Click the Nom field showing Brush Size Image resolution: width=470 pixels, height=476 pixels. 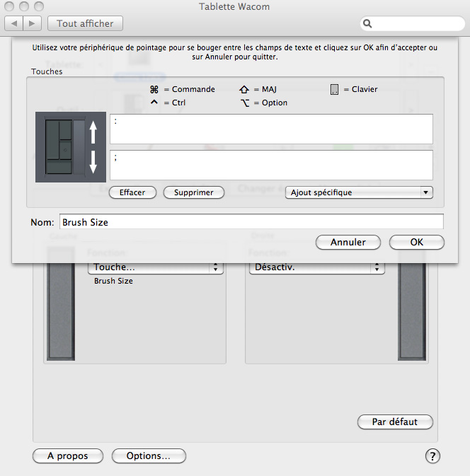(251, 222)
